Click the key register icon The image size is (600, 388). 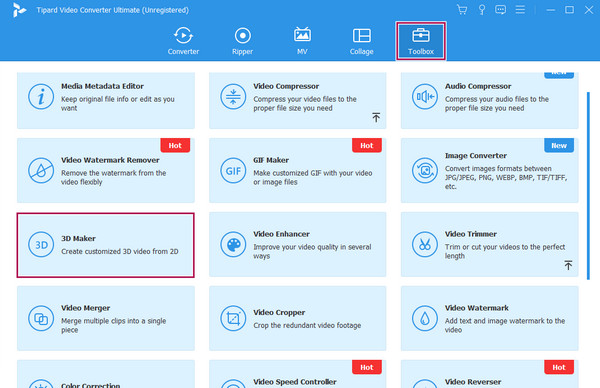click(482, 10)
